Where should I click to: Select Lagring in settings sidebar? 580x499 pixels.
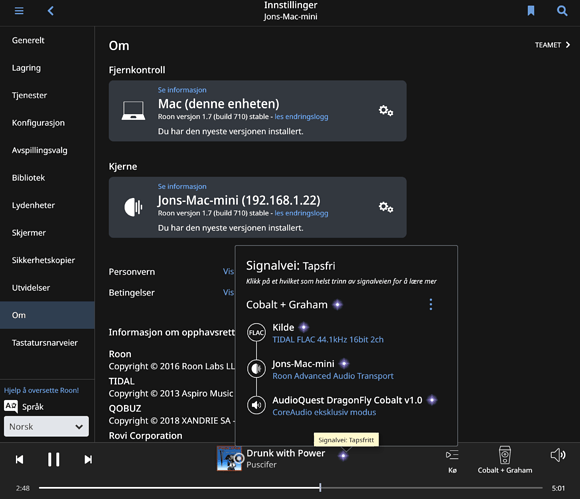pyautogui.click(x=26, y=68)
